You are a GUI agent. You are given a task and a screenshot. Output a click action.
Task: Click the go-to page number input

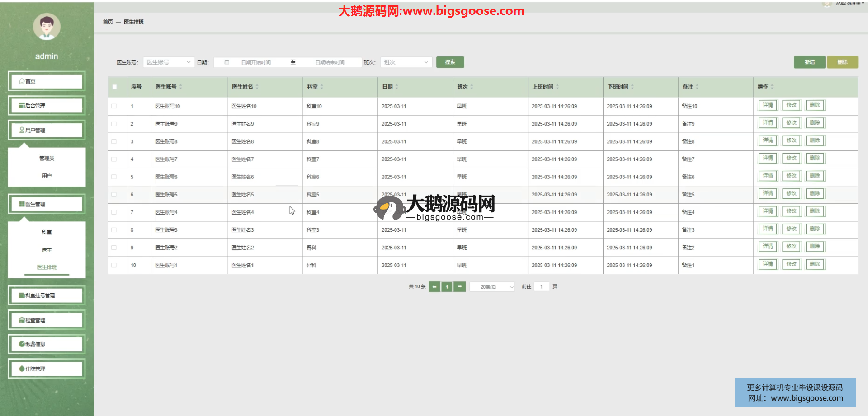coord(541,287)
